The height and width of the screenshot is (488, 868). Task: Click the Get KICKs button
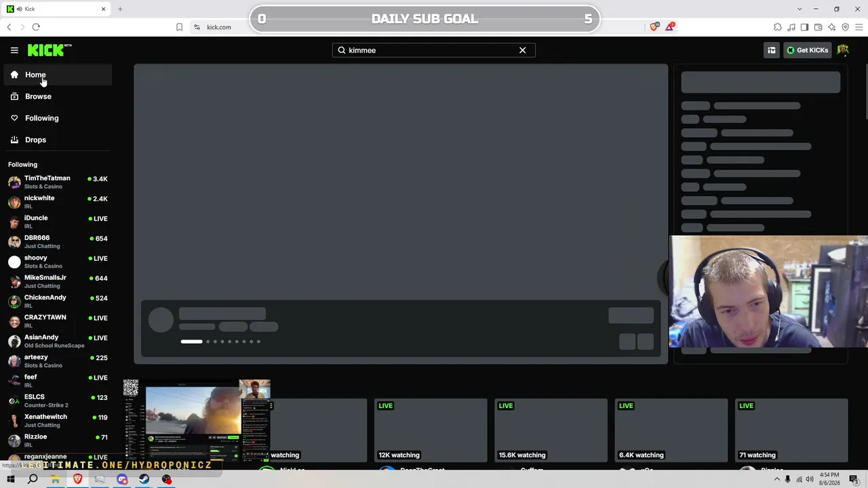(807, 50)
